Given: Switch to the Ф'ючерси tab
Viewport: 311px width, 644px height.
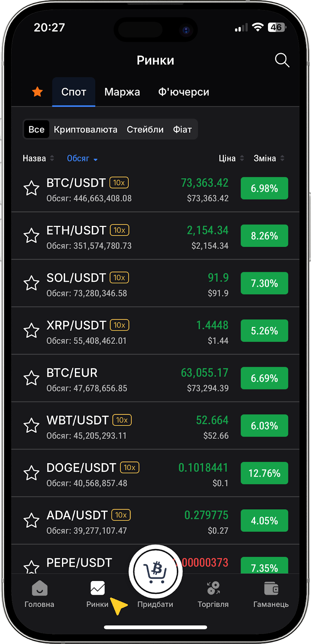Looking at the screenshot, I should (x=183, y=92).
